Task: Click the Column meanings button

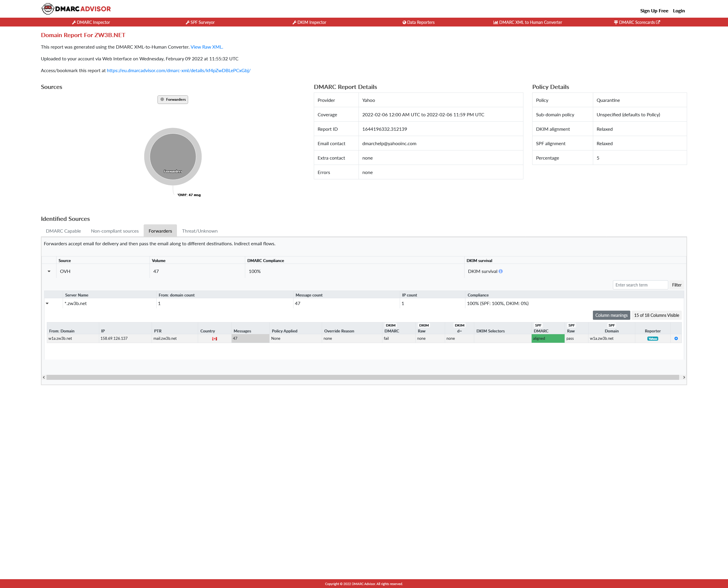Action: click(x=611, y=315)
